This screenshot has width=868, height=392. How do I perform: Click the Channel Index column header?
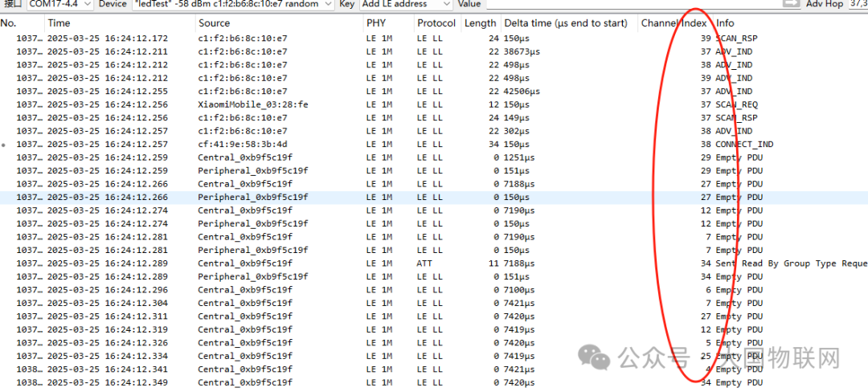[674, 23]
